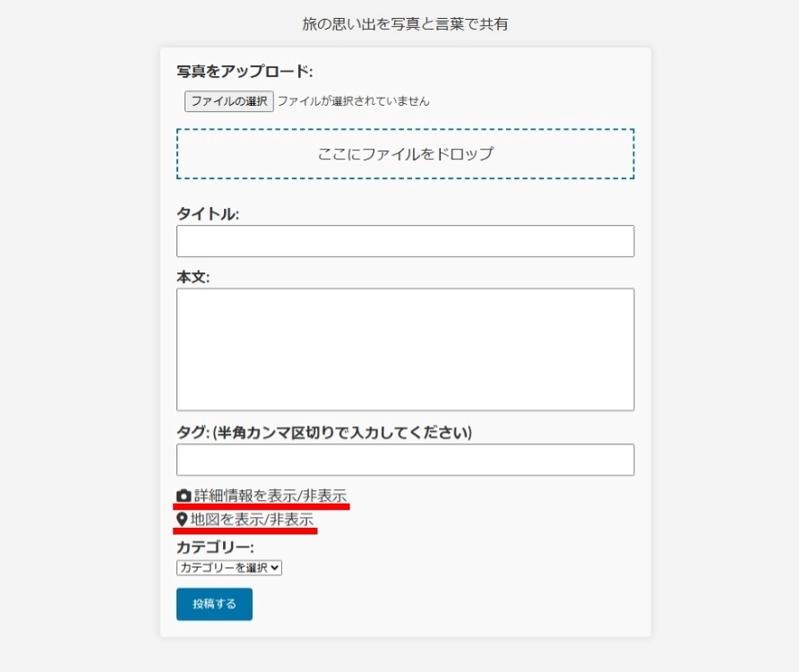The height and width of the screenshot is (672, 799).
Task: Focus the タイトル text field
Action: (405, 241)
